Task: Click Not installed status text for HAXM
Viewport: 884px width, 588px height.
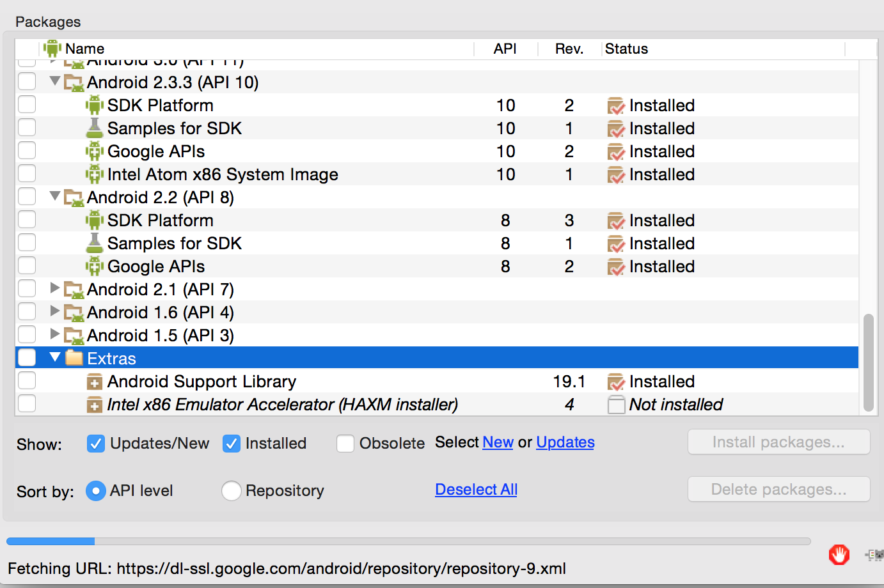Action: pyautogui.click(x=676, y=405)
